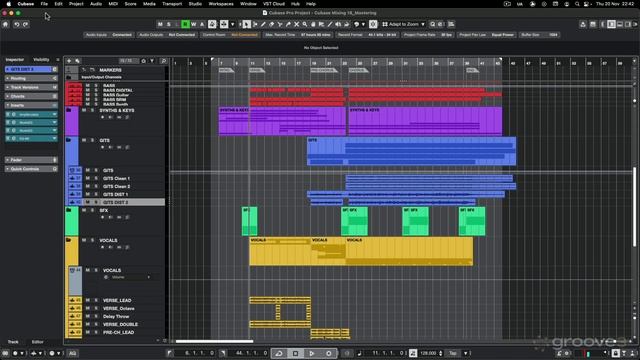640x360 pixels.
Task: Click the Add Track plus icon
Action: pyautogui.click(x=69, y=61)
